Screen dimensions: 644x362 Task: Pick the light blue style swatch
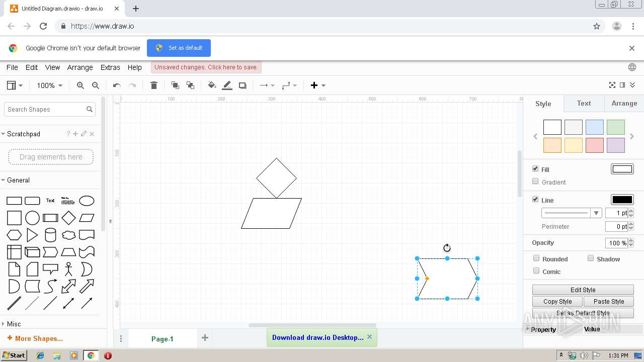tap(594, 127)
